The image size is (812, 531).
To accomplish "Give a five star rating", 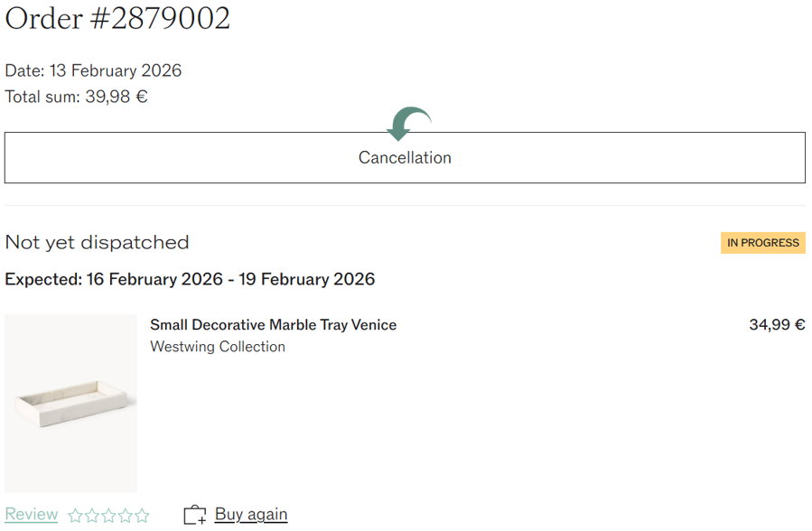I will (x=142, y=516).
